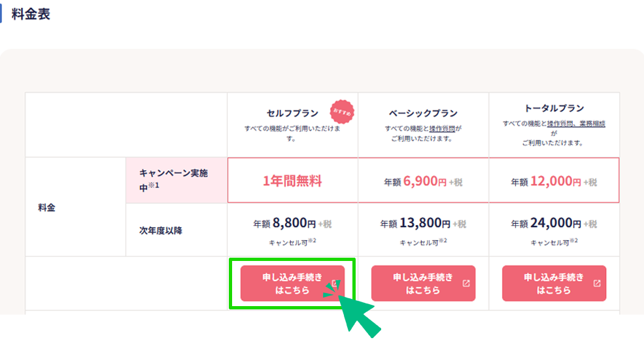Click the 年額 6,900円 campaign price
The image size is (644, 346).
(x=423, y=181)
